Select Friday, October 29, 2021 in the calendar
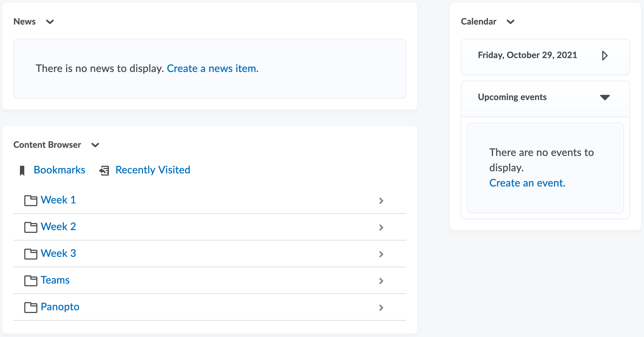 pyautogui.click(x=527, y=55)
